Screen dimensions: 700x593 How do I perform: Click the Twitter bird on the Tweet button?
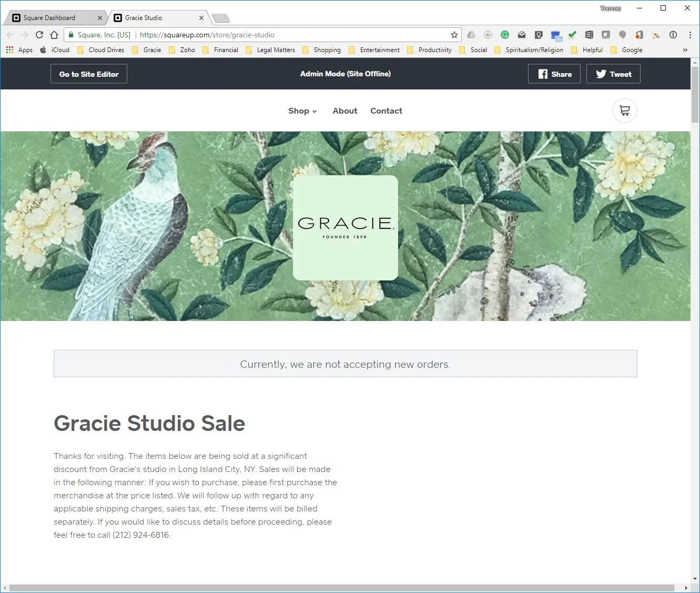pos(601,74)
